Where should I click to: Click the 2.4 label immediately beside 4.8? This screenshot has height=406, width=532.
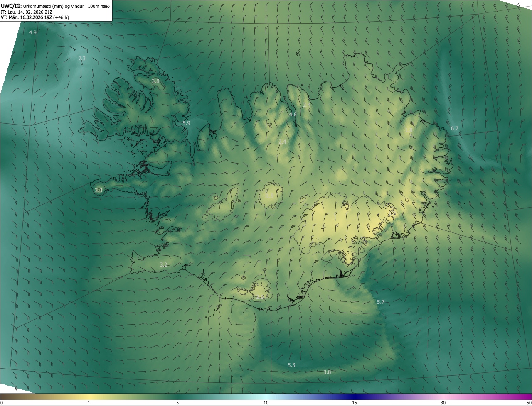307,105
